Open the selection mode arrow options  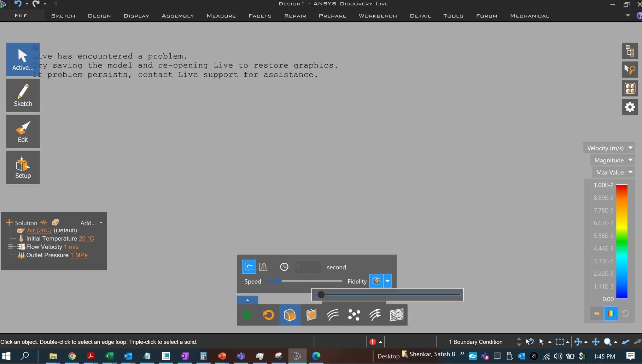(x=550, y=342)
